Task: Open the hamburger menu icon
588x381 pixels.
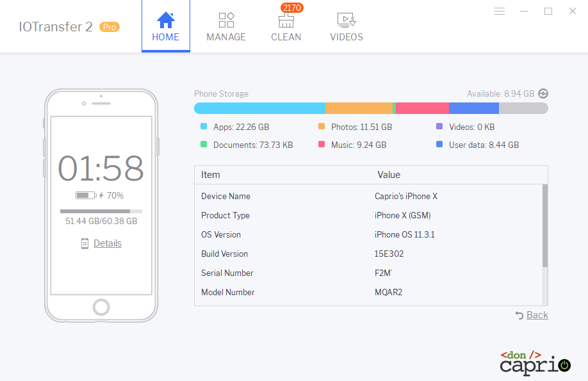Action: 500,12
